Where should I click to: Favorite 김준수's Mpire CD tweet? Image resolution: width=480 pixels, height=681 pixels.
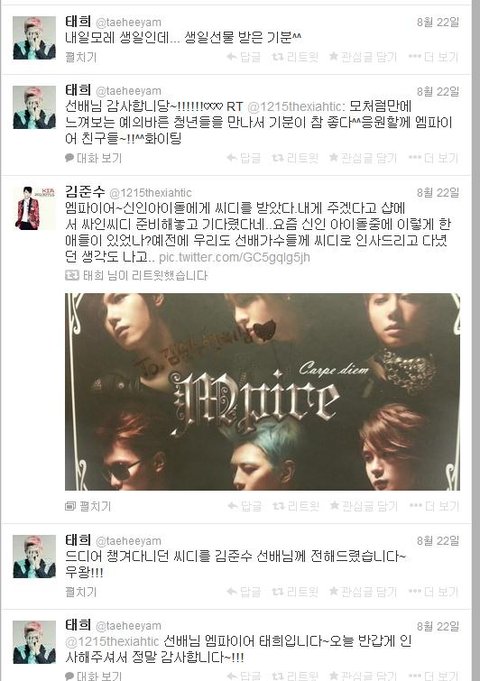click(364, 506)
